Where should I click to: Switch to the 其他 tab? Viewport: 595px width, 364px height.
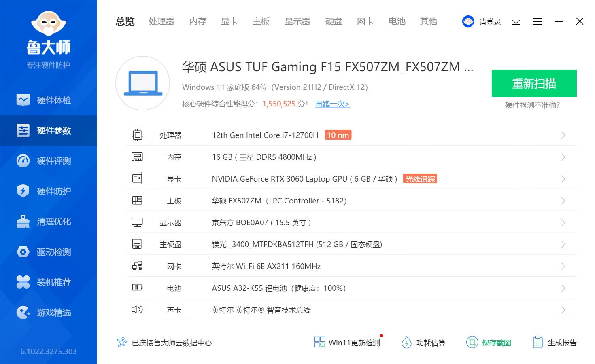[x=429, y=21]
